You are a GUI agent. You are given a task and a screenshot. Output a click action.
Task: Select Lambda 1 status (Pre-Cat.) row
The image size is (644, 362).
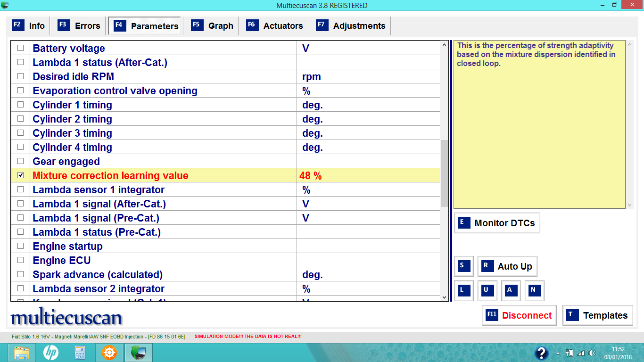(225, 232)
